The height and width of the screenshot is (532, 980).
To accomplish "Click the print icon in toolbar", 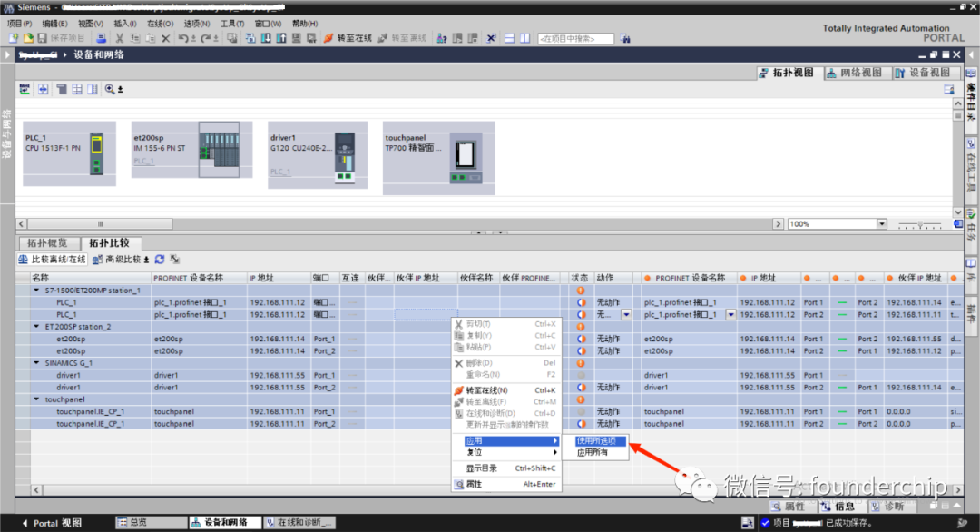I will [101, 38].
